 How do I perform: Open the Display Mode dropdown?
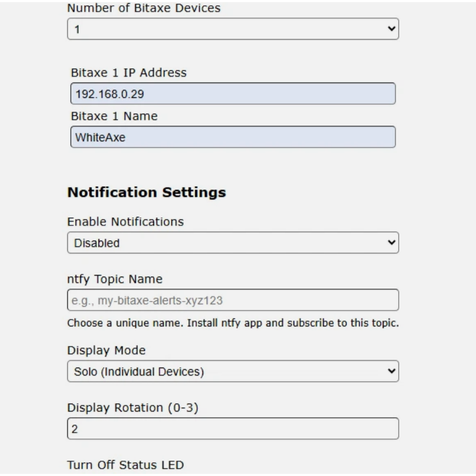point(233,371)
